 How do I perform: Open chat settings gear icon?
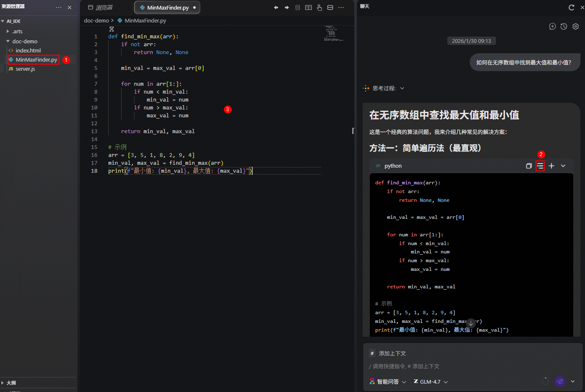(x=575, y=26)
